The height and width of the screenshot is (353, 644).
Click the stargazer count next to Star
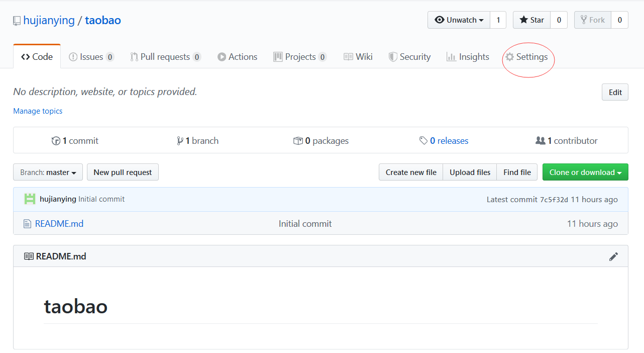coord(559,20)
